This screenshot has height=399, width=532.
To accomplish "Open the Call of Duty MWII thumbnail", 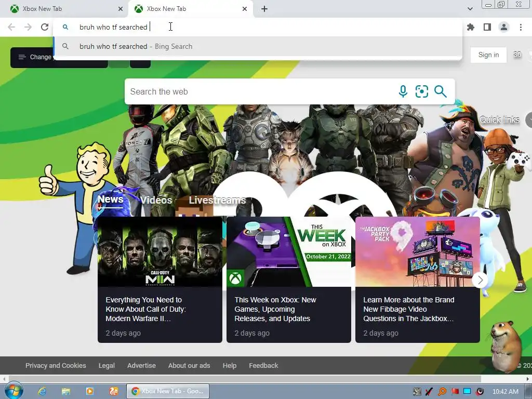I will [160, 252].
